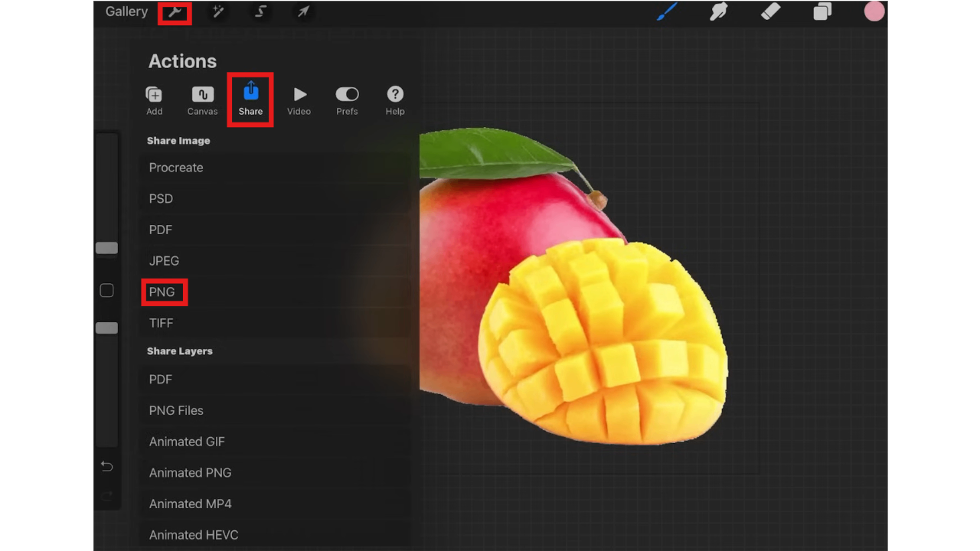Screen dimensions: 980x551
Task: Return to the Gallery
Action: pos(126,11)
